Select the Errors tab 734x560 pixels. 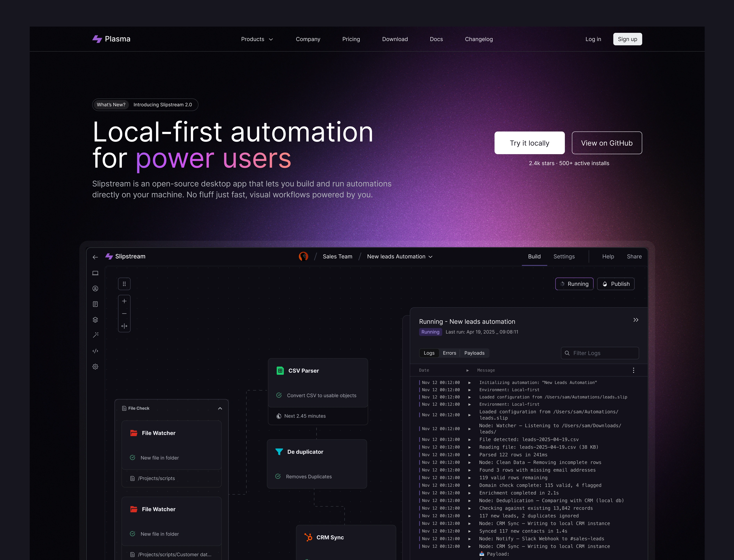tap(449, 353)
